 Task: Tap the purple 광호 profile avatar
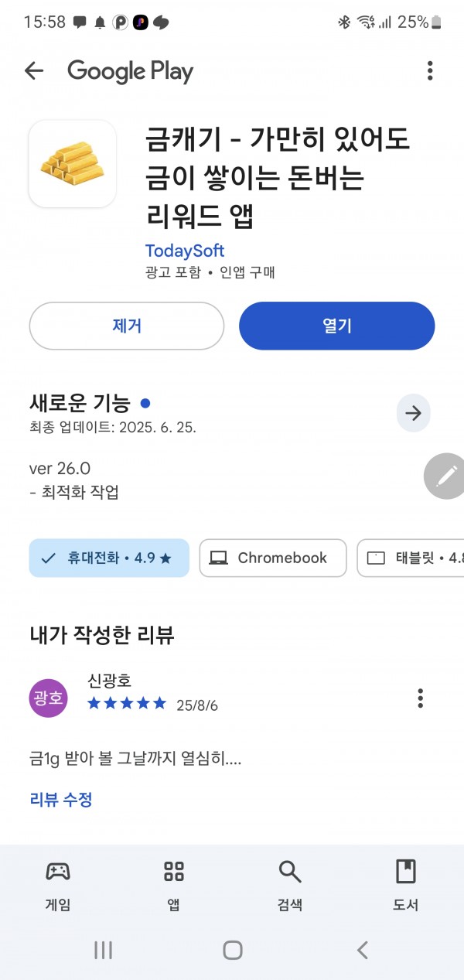pos(49,698)
